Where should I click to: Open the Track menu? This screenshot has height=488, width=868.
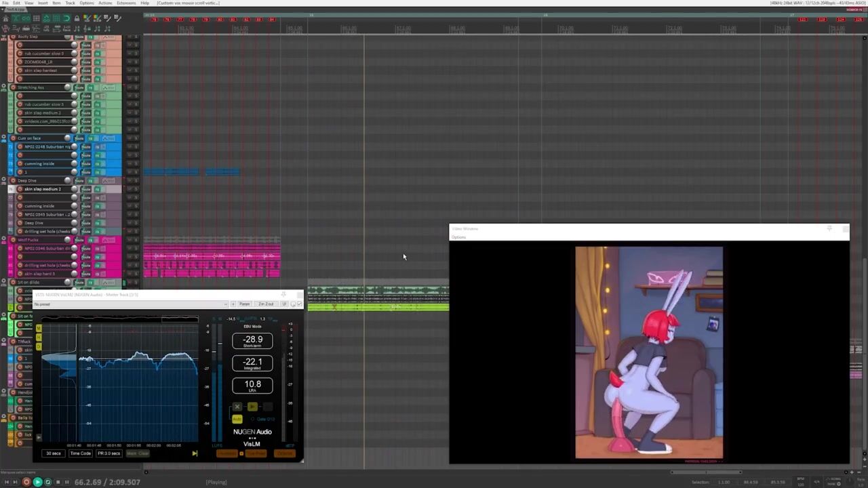tap(70, 3)
